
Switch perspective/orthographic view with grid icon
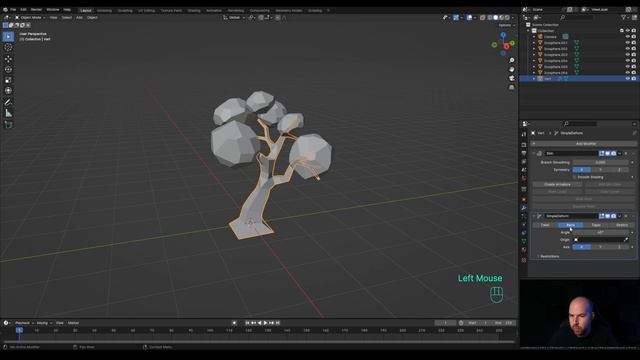[x=511, y=87]
